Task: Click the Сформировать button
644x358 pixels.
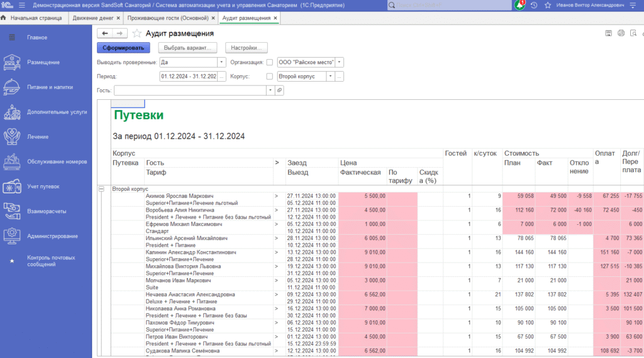Action: (123, 48)
